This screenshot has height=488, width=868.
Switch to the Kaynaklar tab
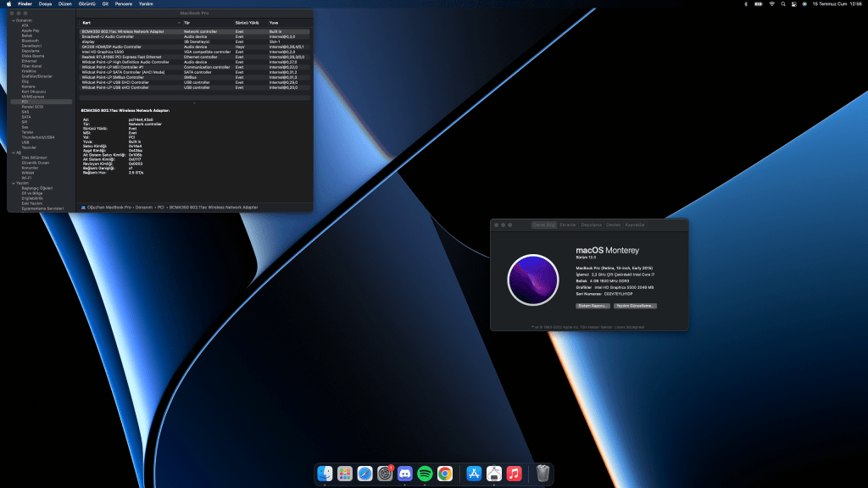point(635,225)
